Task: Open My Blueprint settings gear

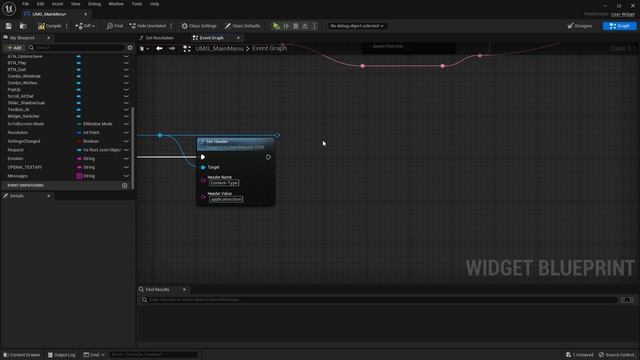Action: [130, 48]
